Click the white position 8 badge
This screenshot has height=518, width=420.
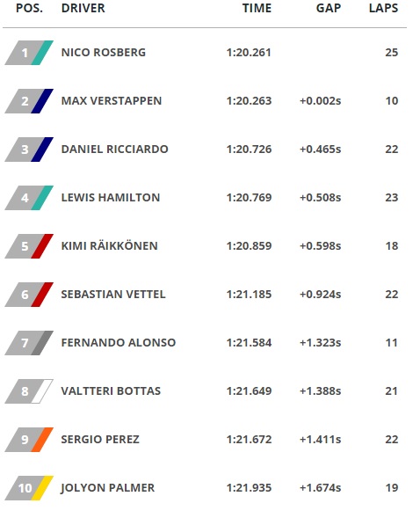point(29,391)
